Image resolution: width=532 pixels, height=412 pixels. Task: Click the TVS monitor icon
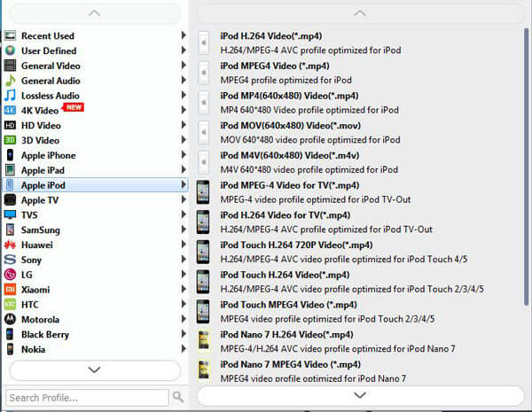(x=10, y=214)
